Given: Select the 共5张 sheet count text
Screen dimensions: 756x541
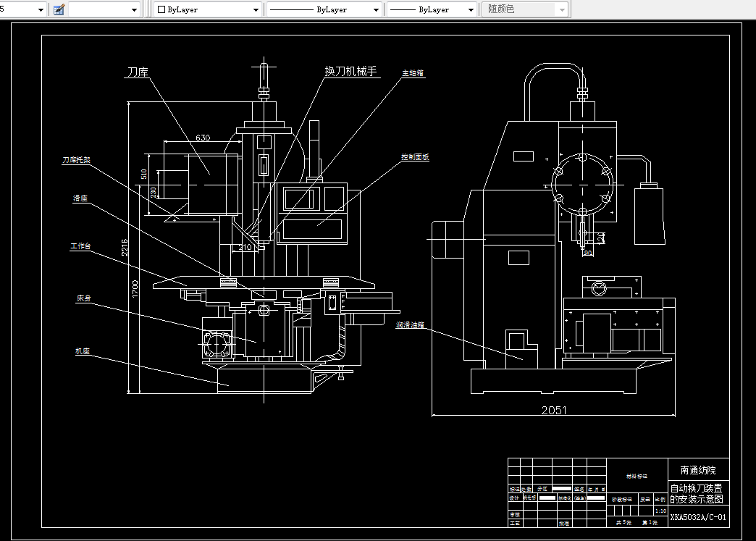Looking at the screenshot, I should [x=623, y=523].
